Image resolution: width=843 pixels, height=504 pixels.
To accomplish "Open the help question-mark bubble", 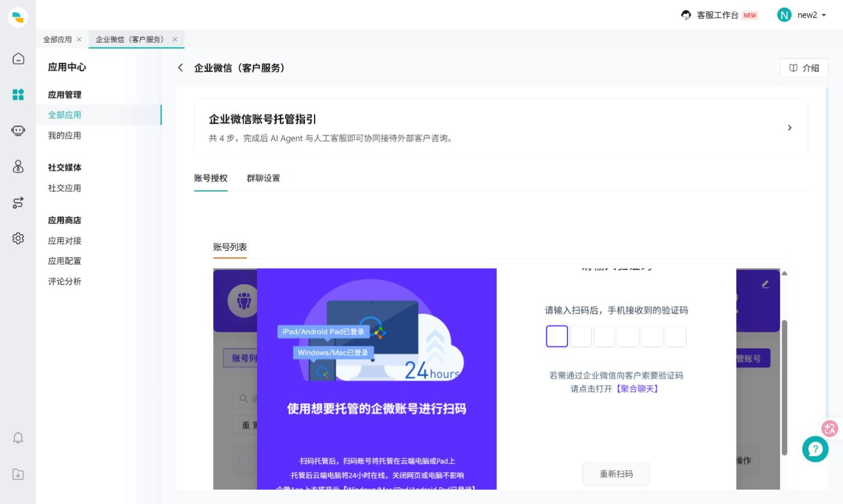I will pyautogui.click(x=815, y=449).
